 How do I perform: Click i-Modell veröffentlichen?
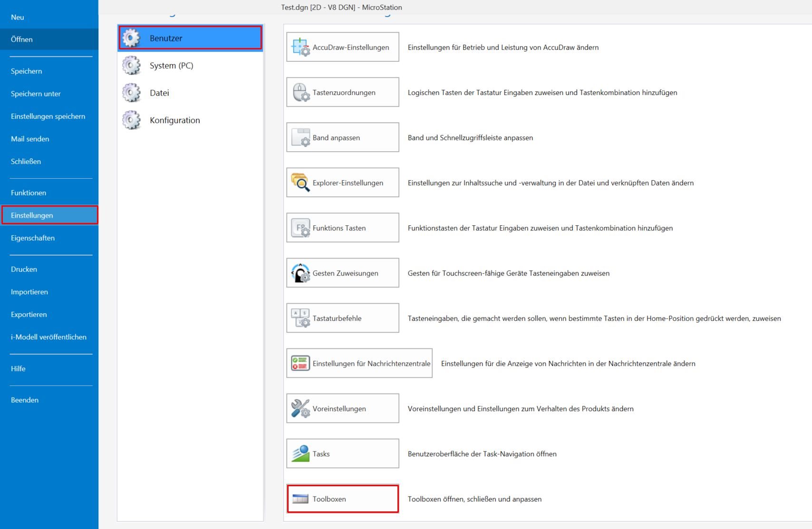click(x=49, y=337)
